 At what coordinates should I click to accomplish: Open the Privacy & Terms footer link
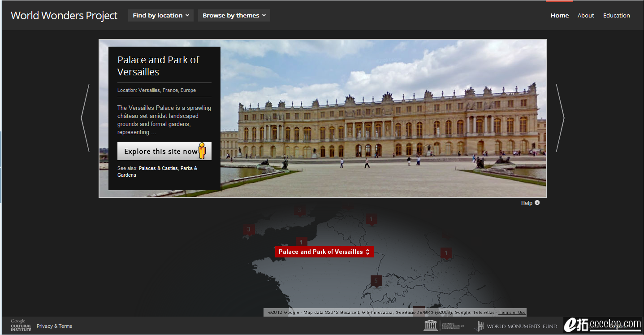pyautogui.click(x=54, y=326)
